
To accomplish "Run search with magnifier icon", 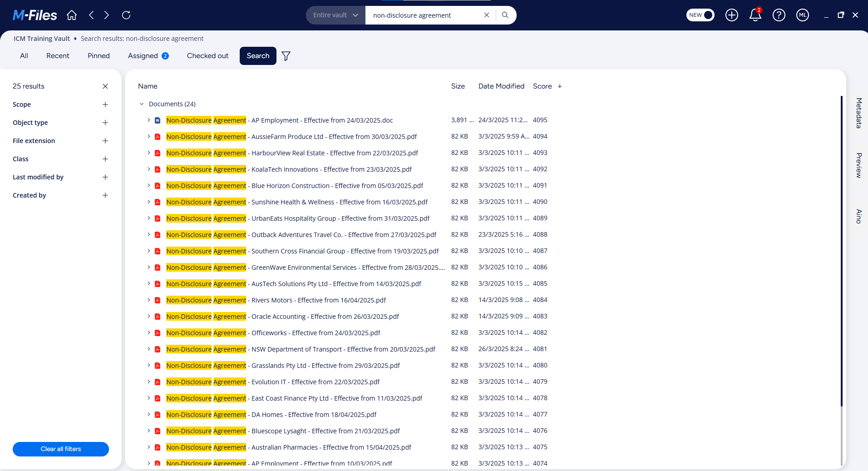I will (505, 15).
